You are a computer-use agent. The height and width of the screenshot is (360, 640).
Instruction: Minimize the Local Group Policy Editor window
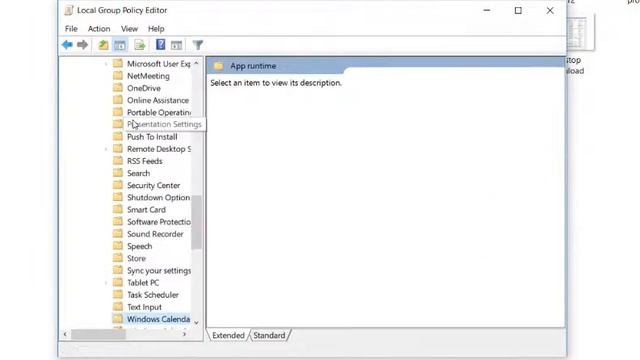pyautogui.click(x=487, y=11)
